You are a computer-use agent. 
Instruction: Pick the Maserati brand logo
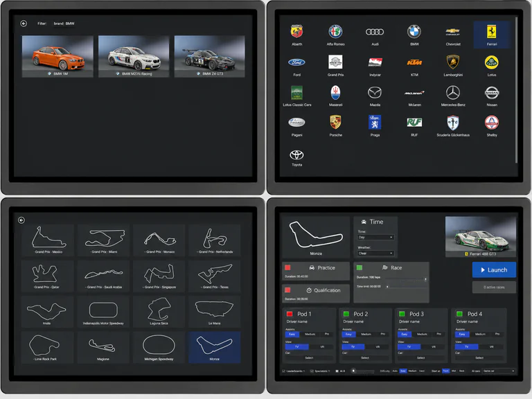pyautogui.click(x=335, y=93)
